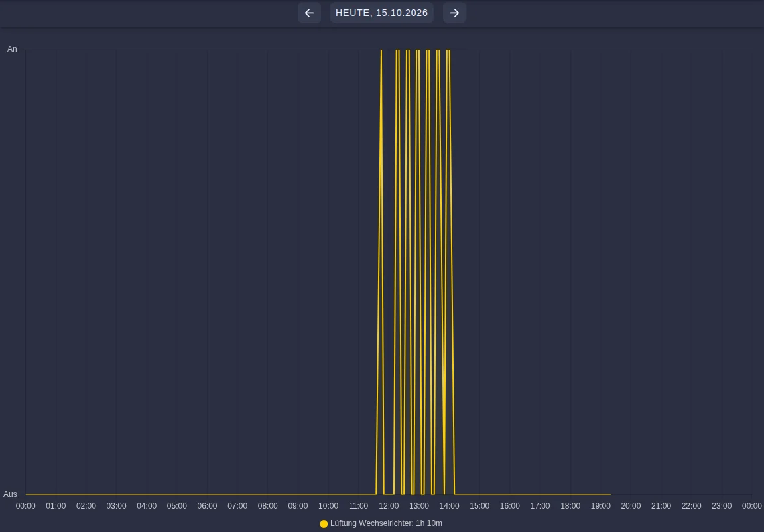The width and height of the screenshot is (764, 532).
Task: Select the 22:00 time axis label
Action: (691, 506)
